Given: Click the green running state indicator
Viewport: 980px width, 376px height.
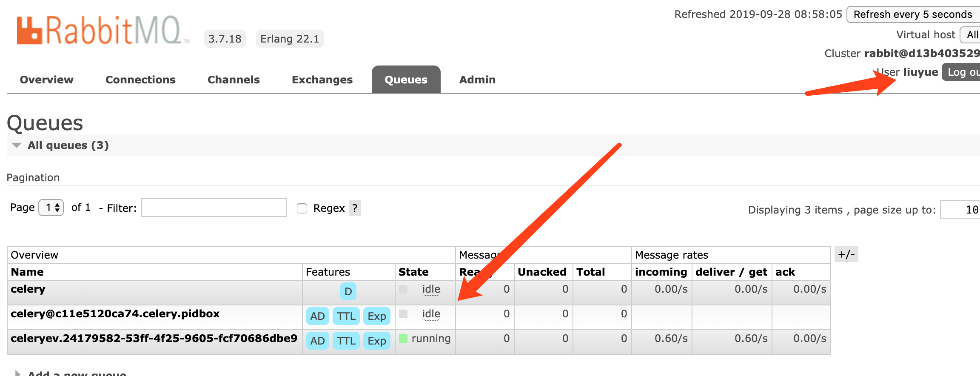Looking at the screenshot, I should (x=403, y=339).
